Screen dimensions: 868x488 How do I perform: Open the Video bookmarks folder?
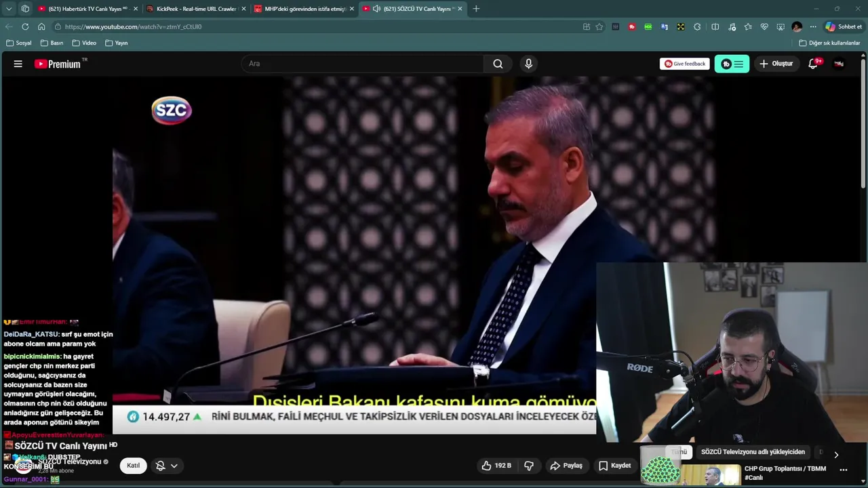click(84, 43)
